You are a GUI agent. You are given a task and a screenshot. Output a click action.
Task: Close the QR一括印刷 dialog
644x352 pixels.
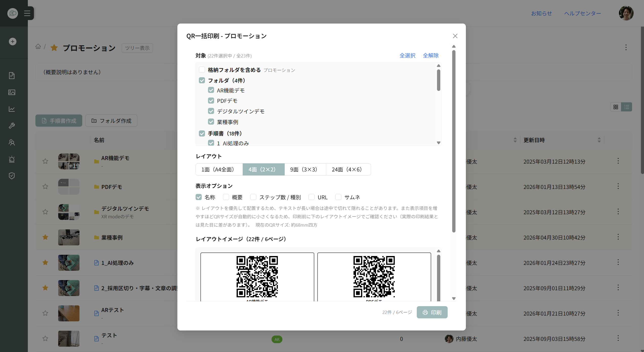(455, 36)
